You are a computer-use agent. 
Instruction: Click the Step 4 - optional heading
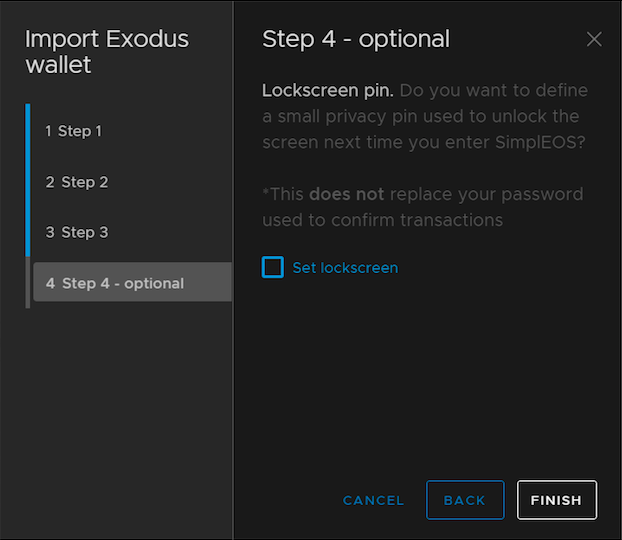[x=355, y=40]
